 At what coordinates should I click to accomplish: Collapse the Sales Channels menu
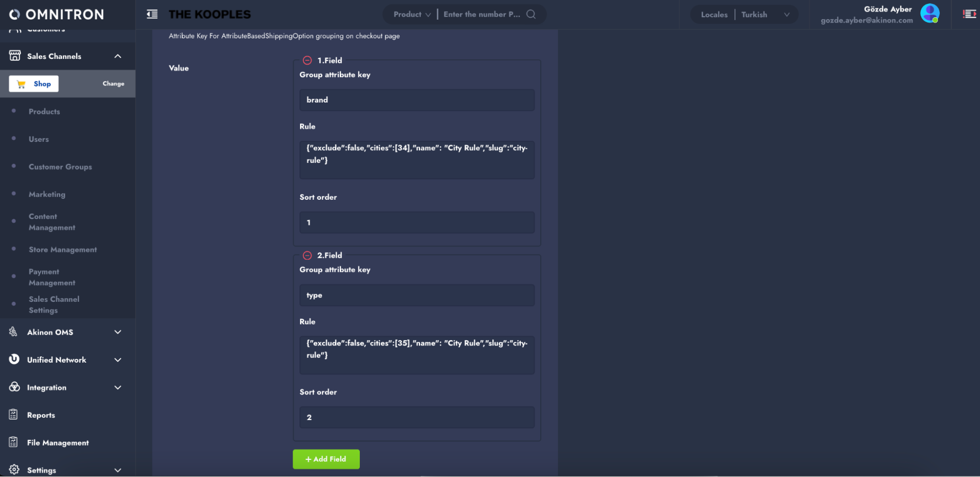point(118,56)
